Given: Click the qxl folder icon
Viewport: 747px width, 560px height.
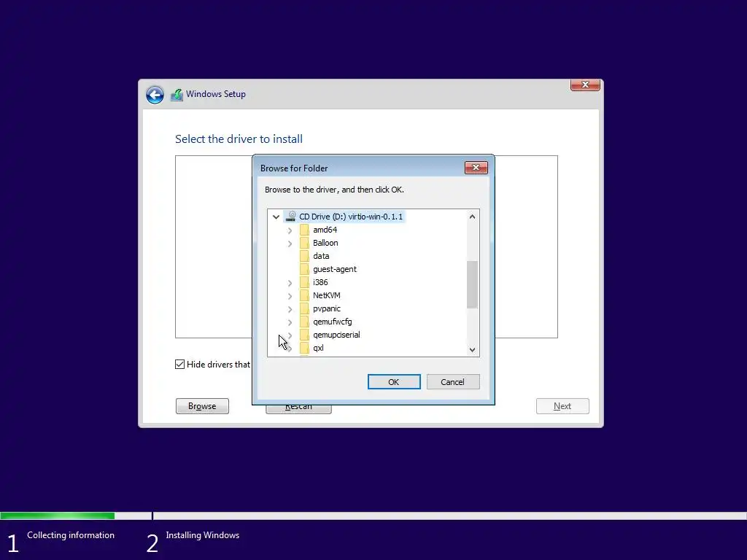Looking at the screenshot, I should 304,348.
